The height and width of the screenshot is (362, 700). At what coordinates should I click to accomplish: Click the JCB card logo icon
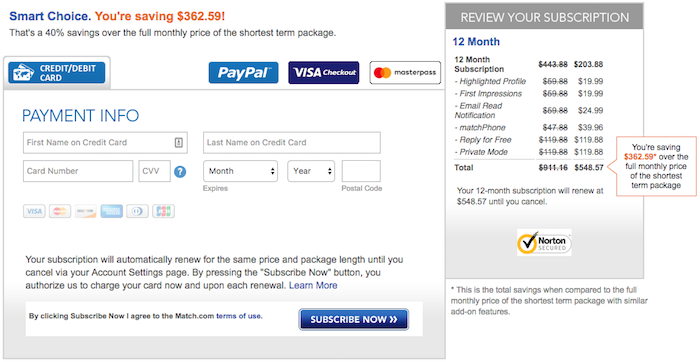point(163,211)
